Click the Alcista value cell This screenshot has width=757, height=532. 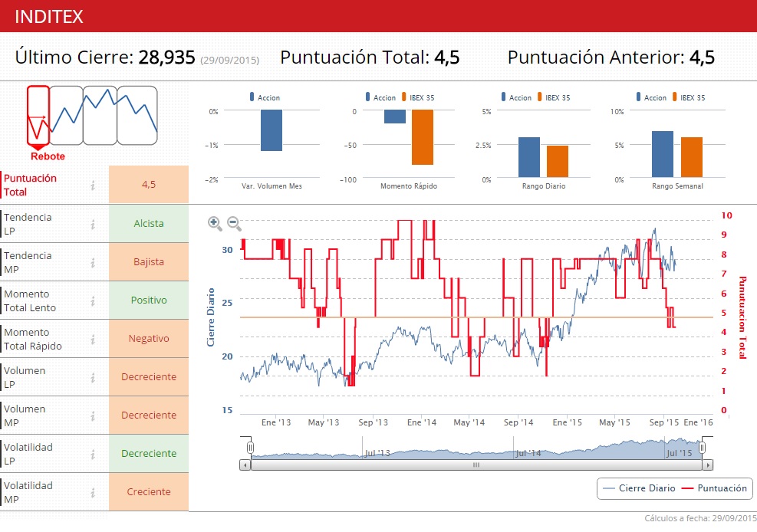pyautogui.click(x=149, y=223)
